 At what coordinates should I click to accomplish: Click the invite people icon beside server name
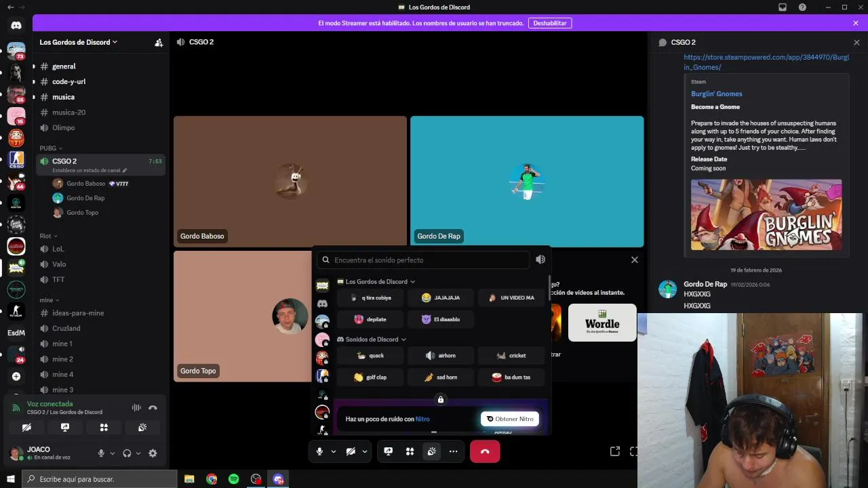pos(159,42)
